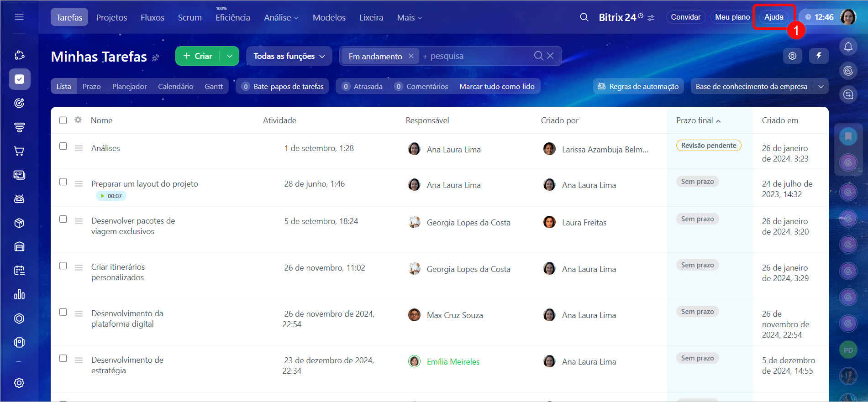Go to the Projetos section

111,18
